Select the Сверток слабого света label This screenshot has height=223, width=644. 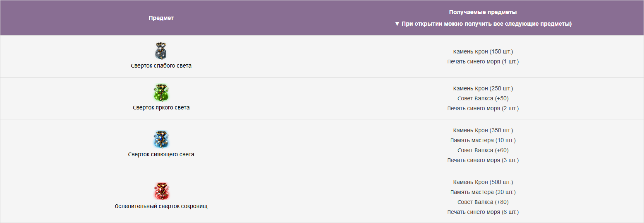[161, 65]
